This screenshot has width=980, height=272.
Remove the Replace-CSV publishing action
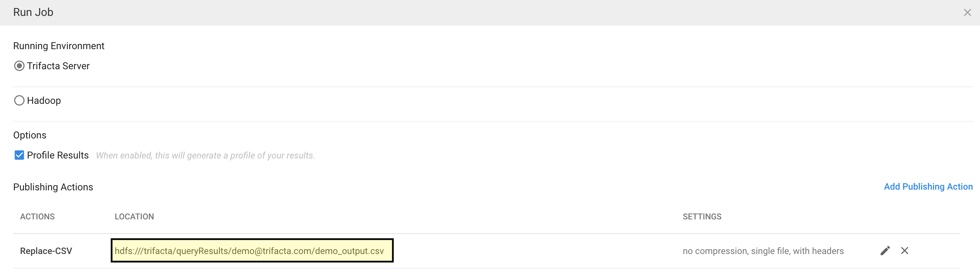904,251
